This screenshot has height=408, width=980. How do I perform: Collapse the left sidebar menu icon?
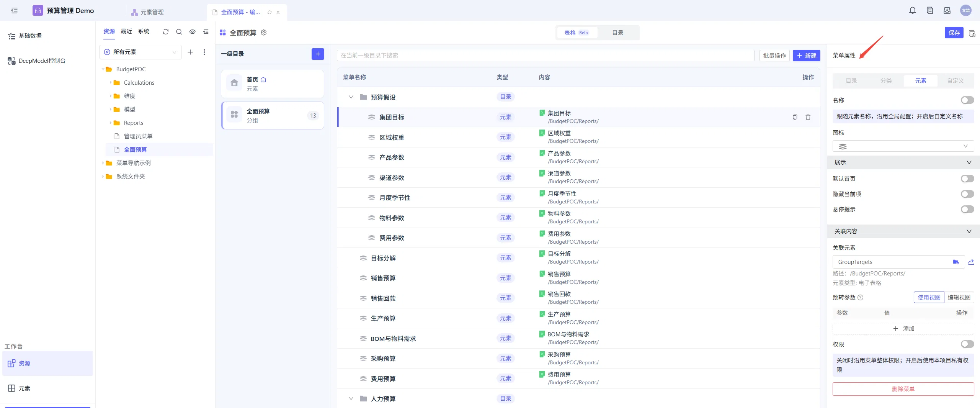14,11
